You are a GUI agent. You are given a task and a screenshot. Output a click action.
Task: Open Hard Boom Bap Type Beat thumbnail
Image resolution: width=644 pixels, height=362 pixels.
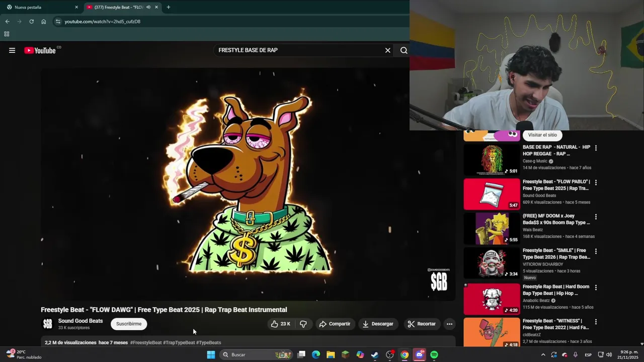pos(492,299)
